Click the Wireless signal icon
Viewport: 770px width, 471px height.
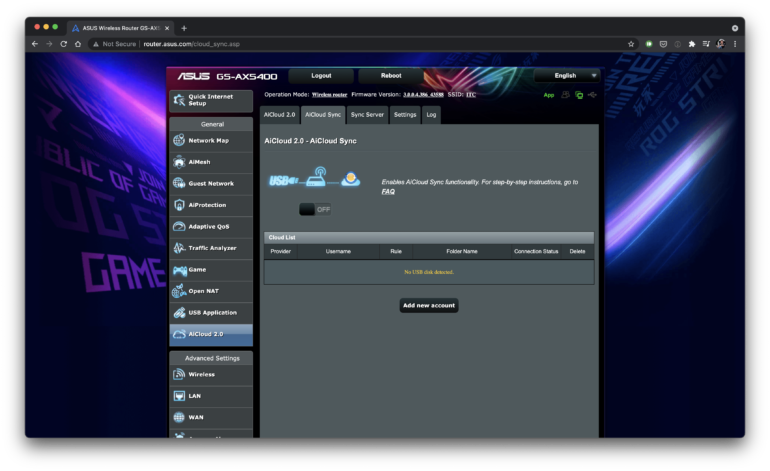coord(179,374)
